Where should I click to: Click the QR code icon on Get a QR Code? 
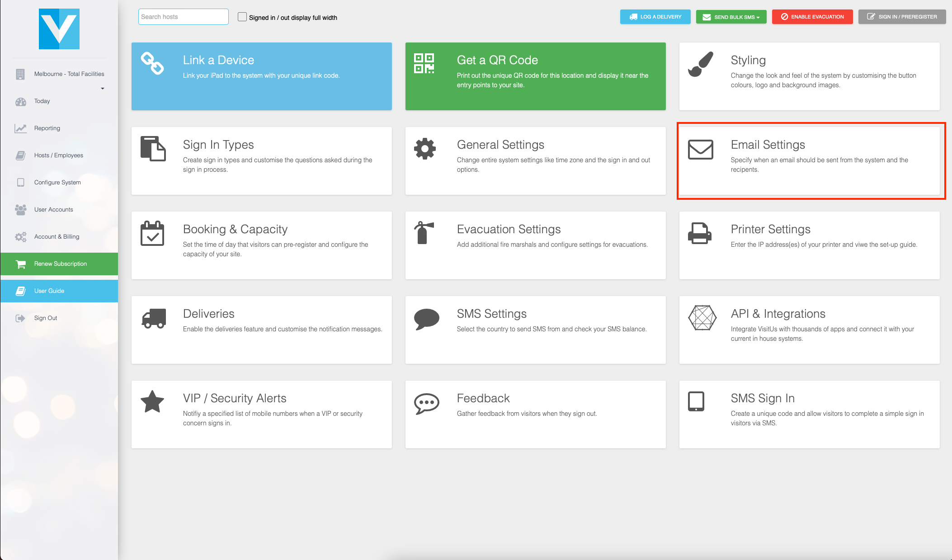[x=424, y=64]
